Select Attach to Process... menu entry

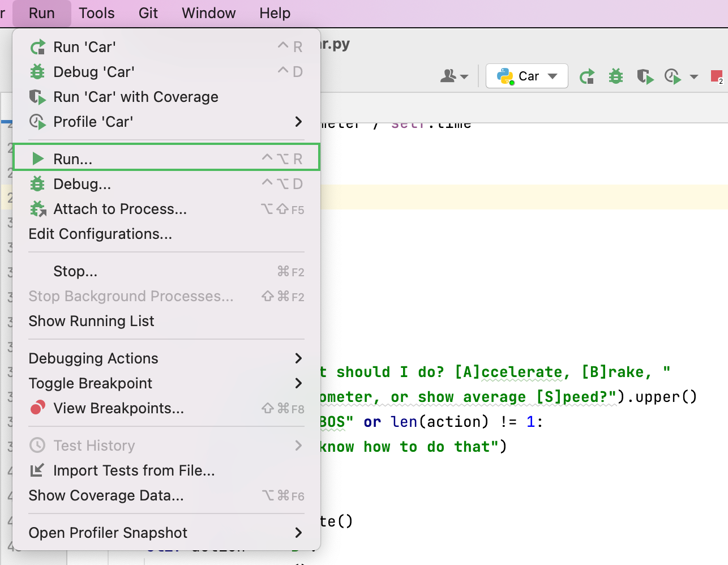(119, 209)
